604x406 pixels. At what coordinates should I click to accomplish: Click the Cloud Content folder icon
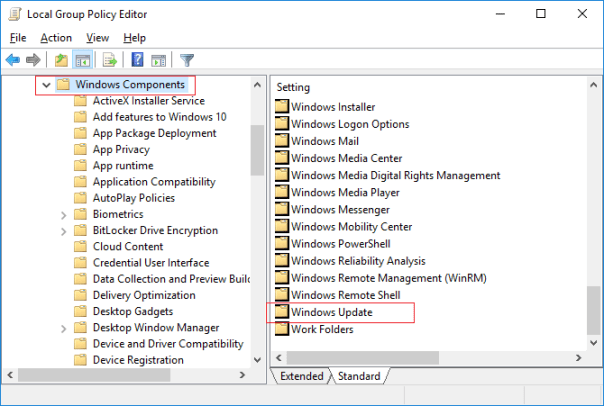click(80, 247)
